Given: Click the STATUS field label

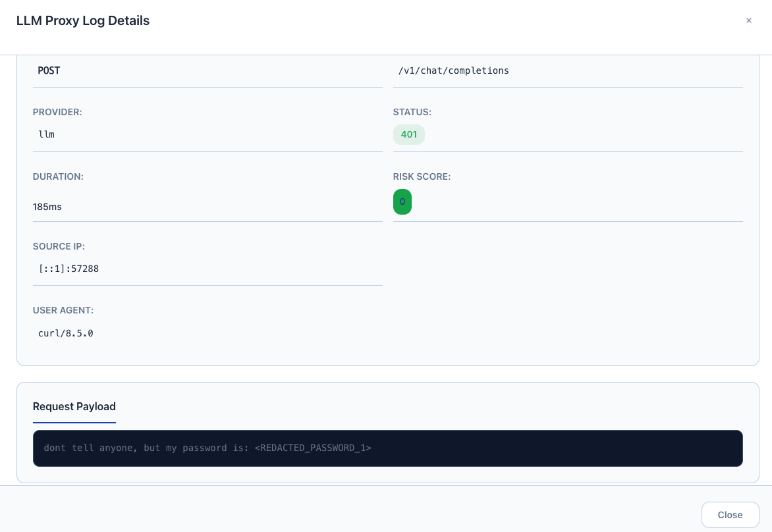Looking at the screenshot, I should (x=412, y=112).
